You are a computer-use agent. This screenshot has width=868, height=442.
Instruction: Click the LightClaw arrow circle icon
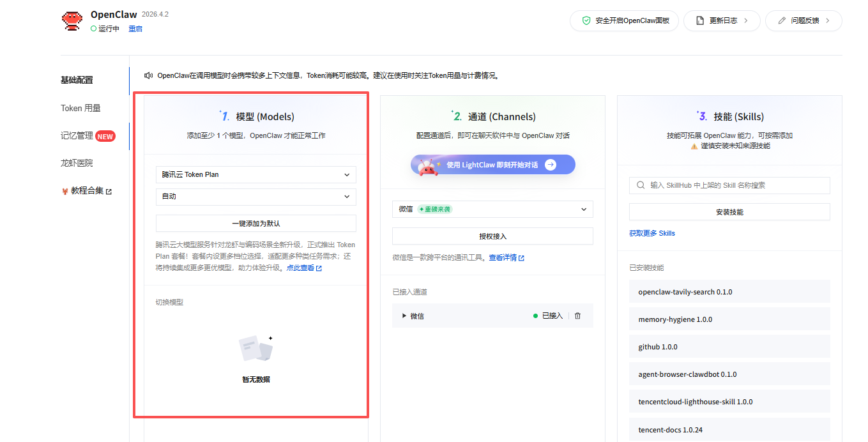[551, 165]
